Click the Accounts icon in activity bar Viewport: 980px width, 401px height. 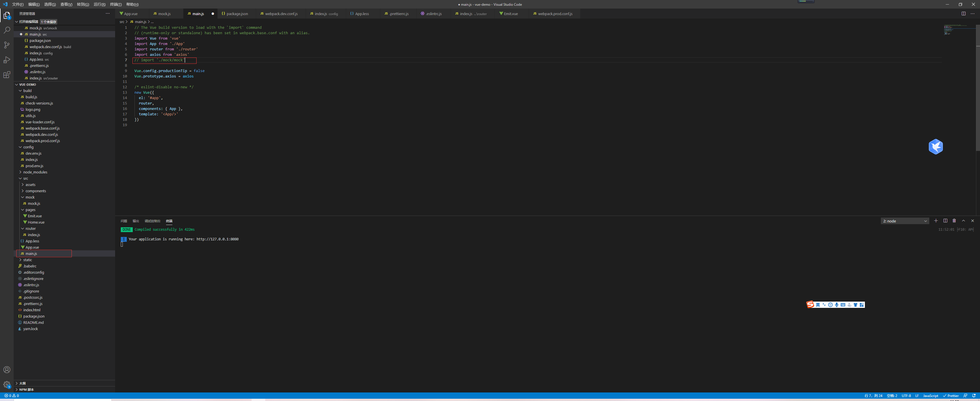click(7, 369)
